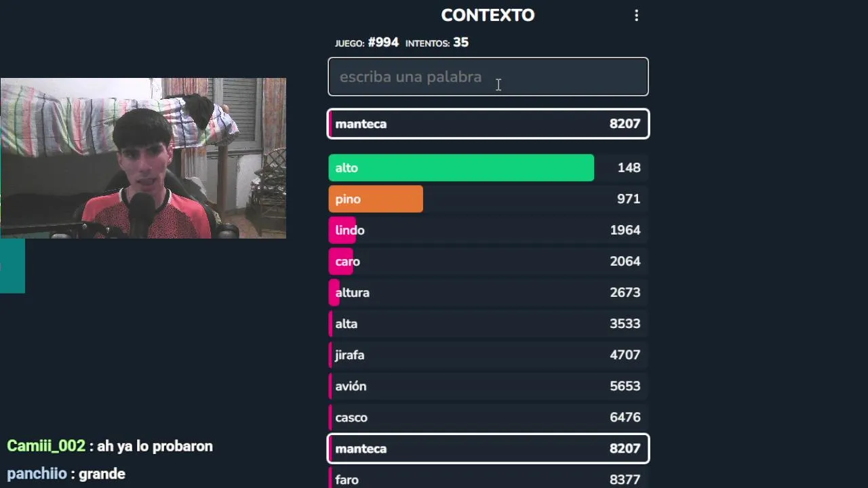This screenshot has height=488, width=868.
Task: Click the word input field
Action: point(488,77)
